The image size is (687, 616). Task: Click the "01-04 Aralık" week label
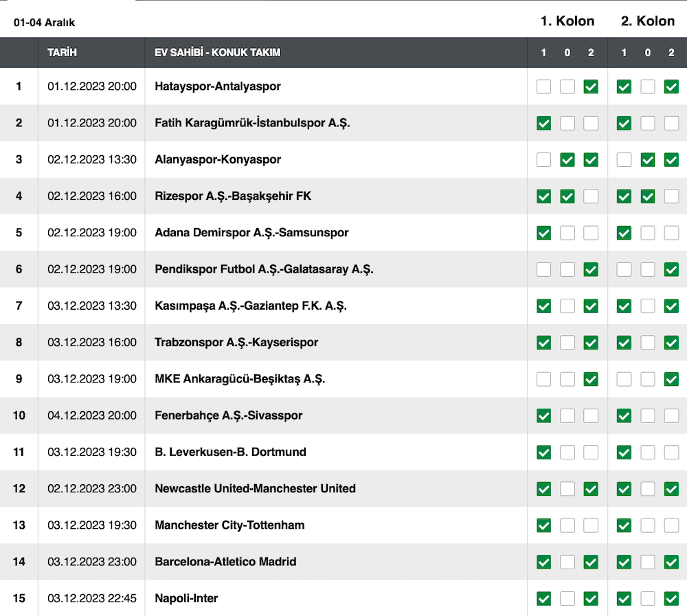[44, 23]
